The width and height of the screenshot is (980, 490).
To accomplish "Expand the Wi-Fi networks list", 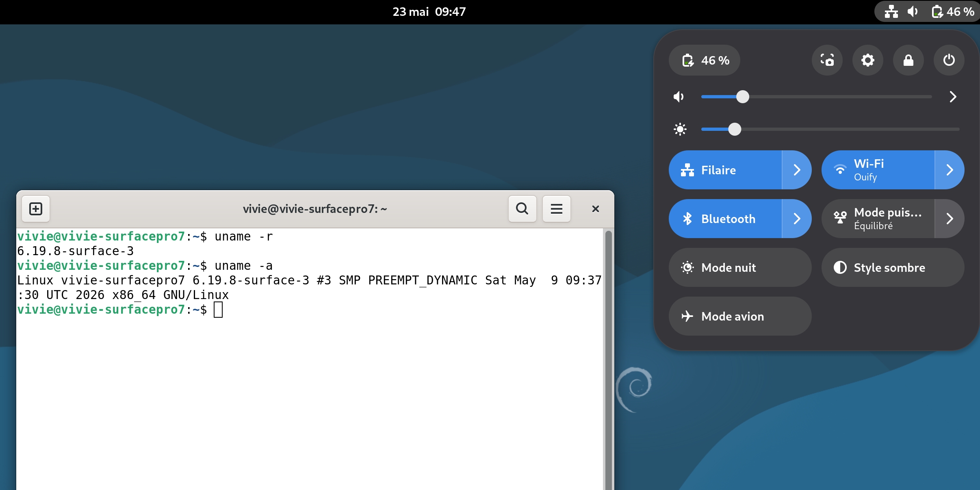I will (950, 170).
